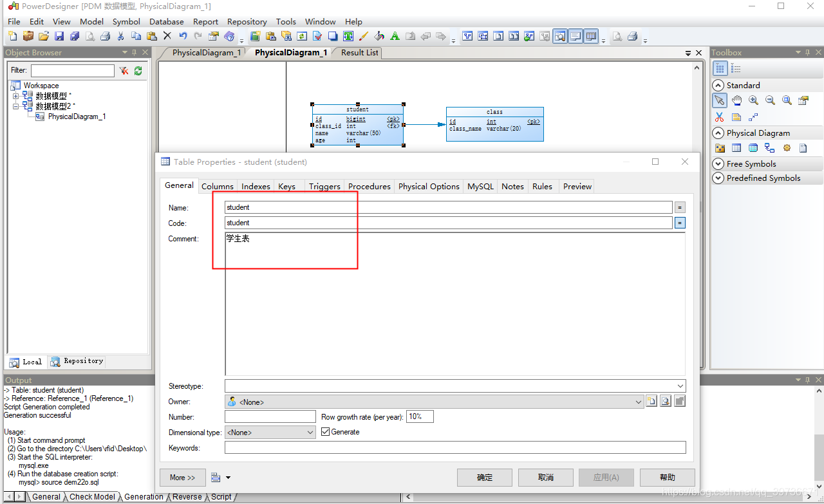This screenshot has height=504, width=824.
Task: Open the Database menu
Action: click(167, 21)
